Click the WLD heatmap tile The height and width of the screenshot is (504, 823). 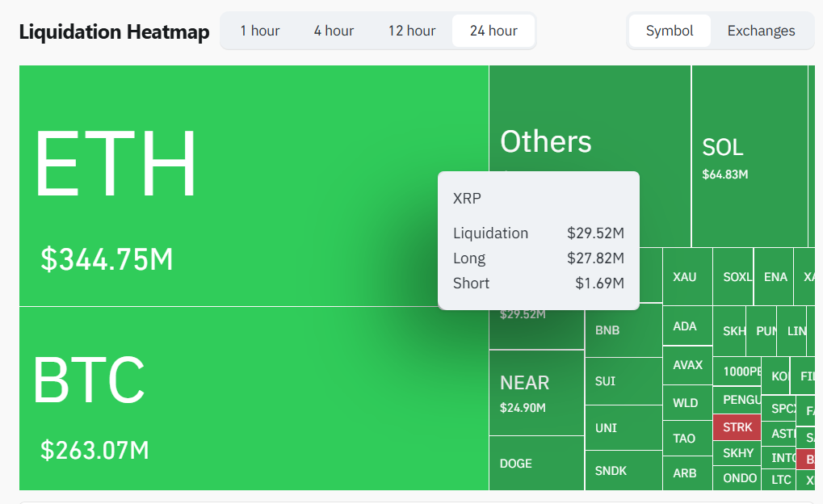click(x=687, y=403)
